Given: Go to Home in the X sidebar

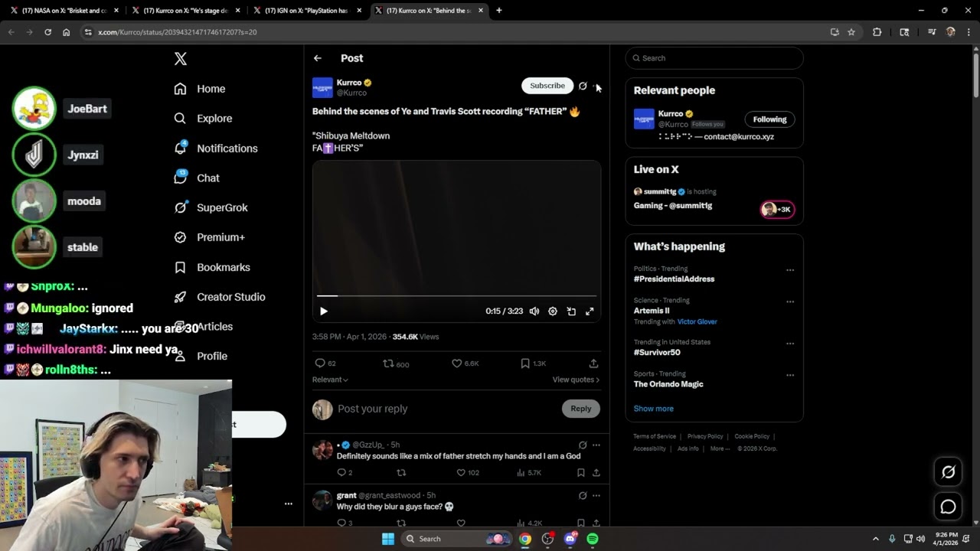Looking at the screenshot, I should (x=199, y=89).
